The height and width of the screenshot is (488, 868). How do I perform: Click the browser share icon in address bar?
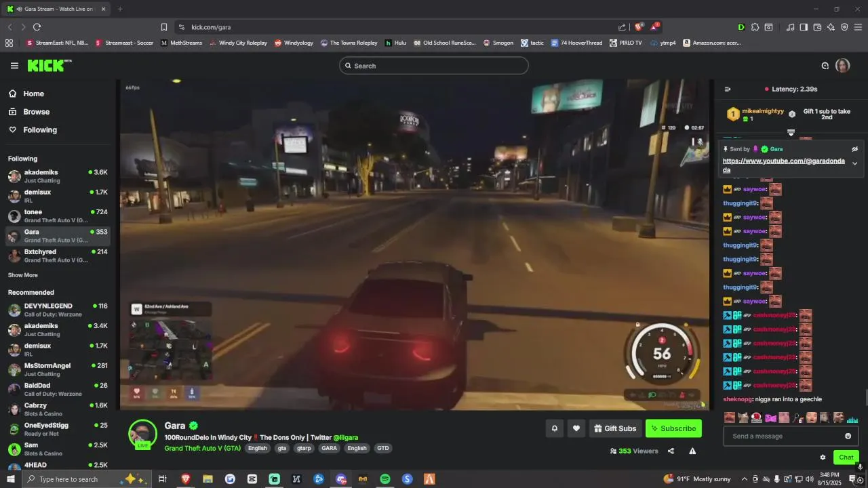622,27
